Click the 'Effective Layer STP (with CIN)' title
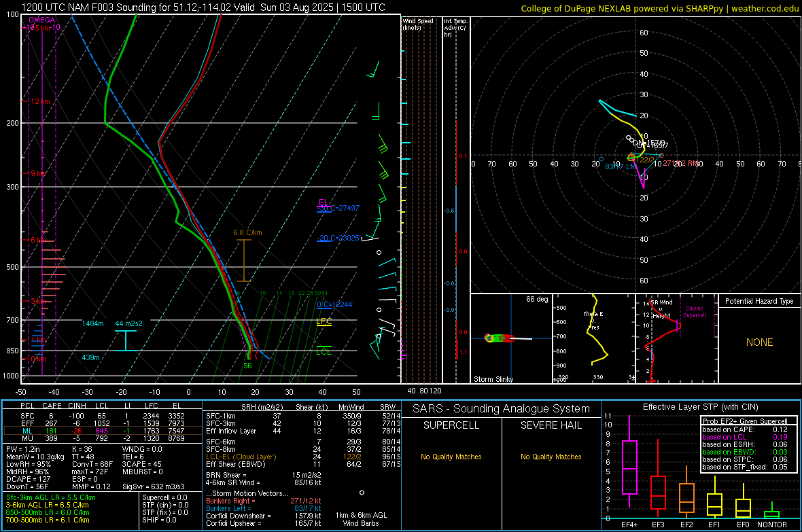802x532 pixels. pos(701,407)
